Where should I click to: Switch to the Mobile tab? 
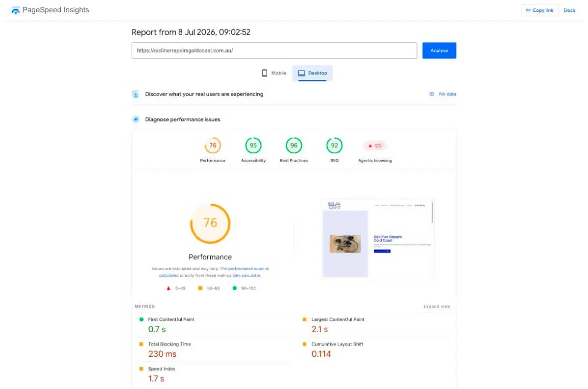pos(274,73)
